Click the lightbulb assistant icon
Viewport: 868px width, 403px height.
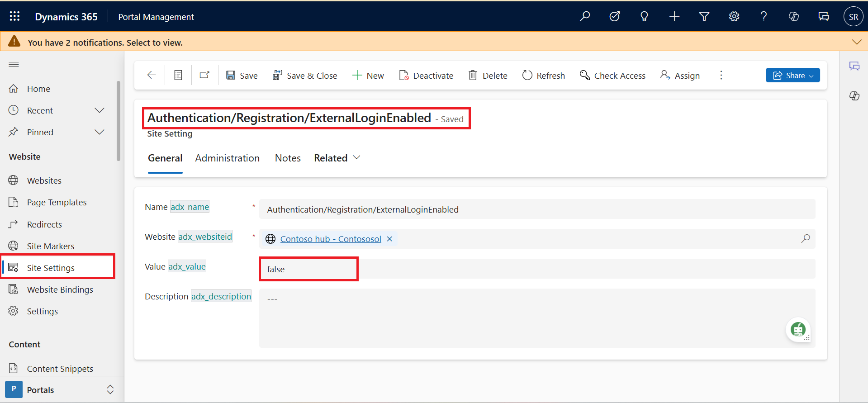tap(644, 17)
